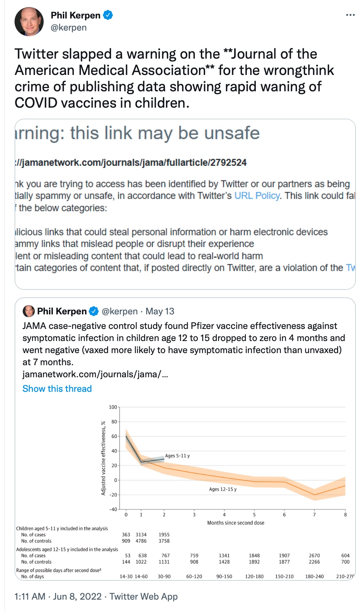Click the @kerpen handle below the top name
The width and height of the screenshot is (364, 611).
(69, 28)
